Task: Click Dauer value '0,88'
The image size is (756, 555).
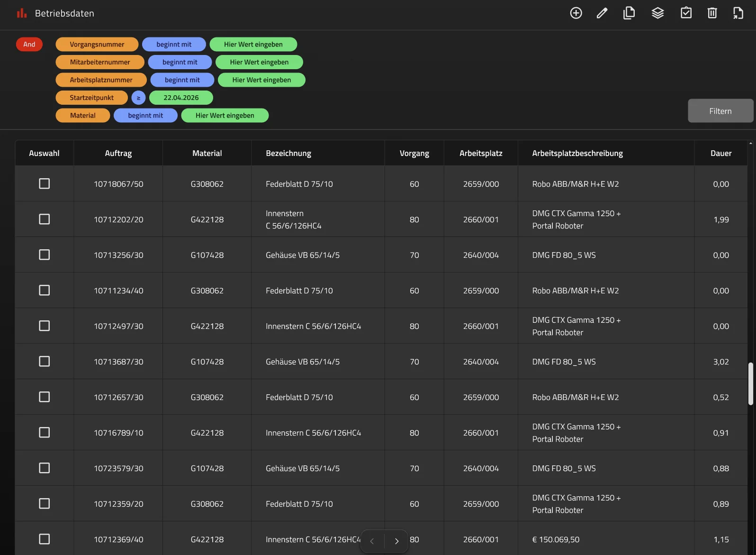Action: tap(721, 468)
